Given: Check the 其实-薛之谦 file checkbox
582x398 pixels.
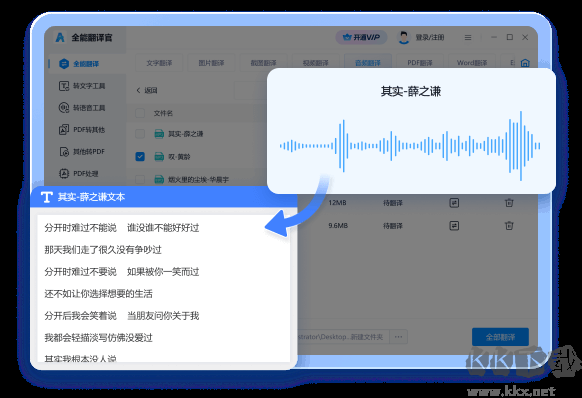Looking at the screenshot, I should coord(140,134).
